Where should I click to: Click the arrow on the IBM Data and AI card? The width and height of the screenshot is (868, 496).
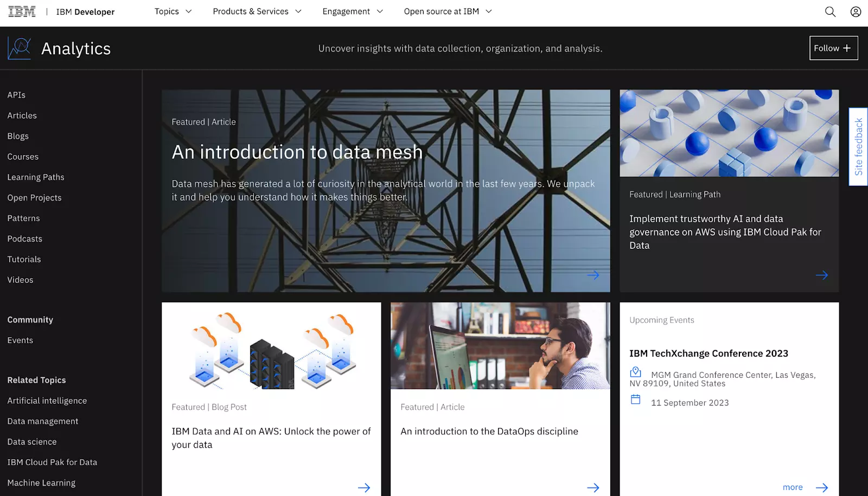coord(364,487)
